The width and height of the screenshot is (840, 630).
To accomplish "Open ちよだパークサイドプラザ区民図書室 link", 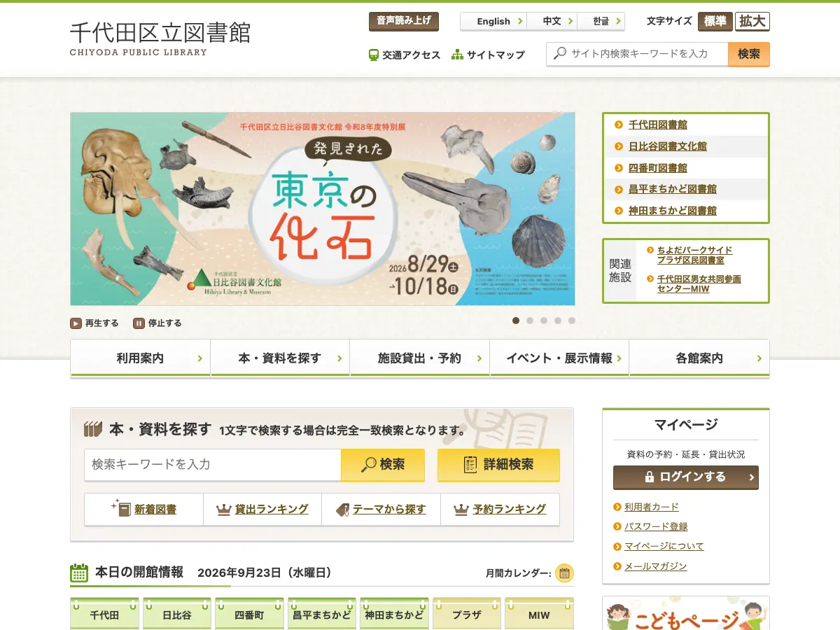I will (x=694, y=255).
